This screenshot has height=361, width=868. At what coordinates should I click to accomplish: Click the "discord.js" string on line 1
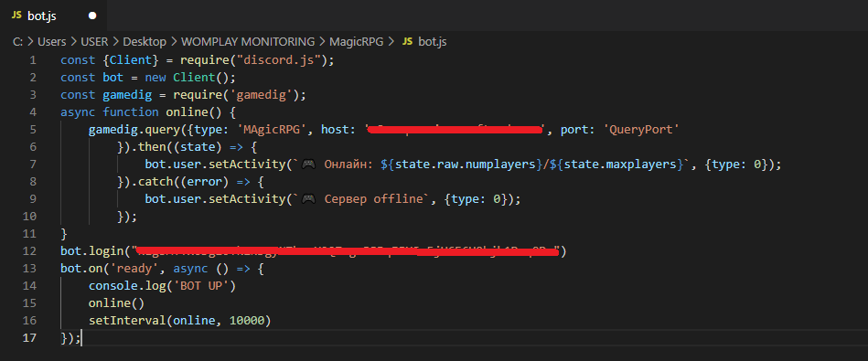pyautogui.click(x=278, y=59)
